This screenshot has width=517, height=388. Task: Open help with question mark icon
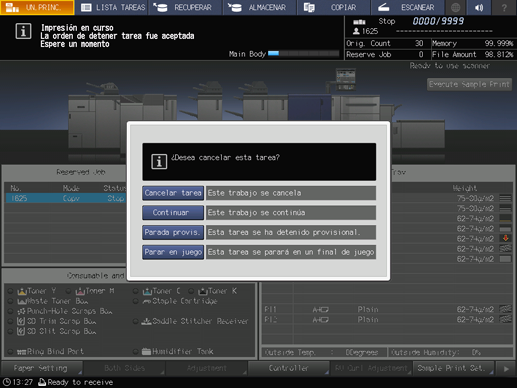pyautogui.click(x=504, y=7)
